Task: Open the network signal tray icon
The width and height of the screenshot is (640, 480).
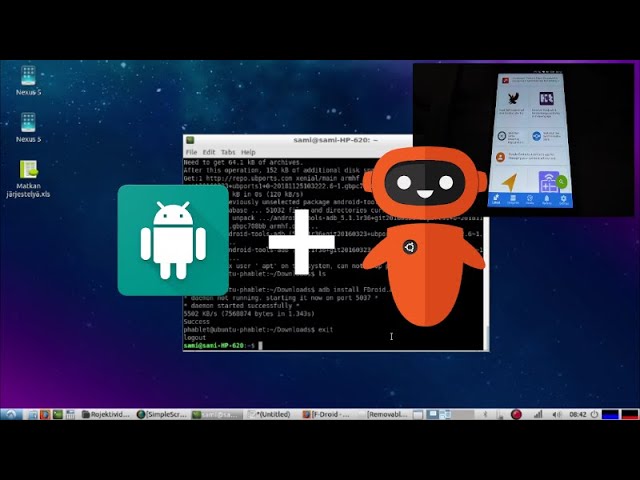Action: (x=538, y=415)
